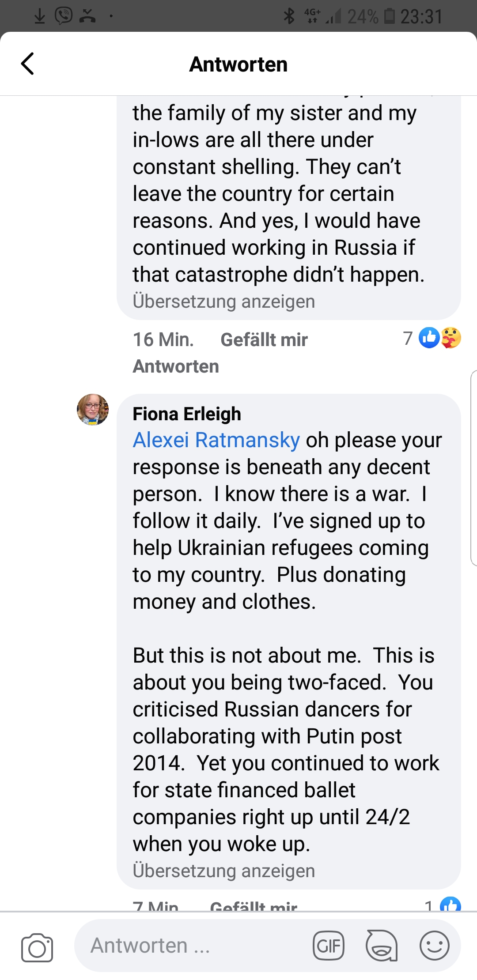Open the GIF picker
The width and height of the screenshot is (477, 980).
pos(329,946)
